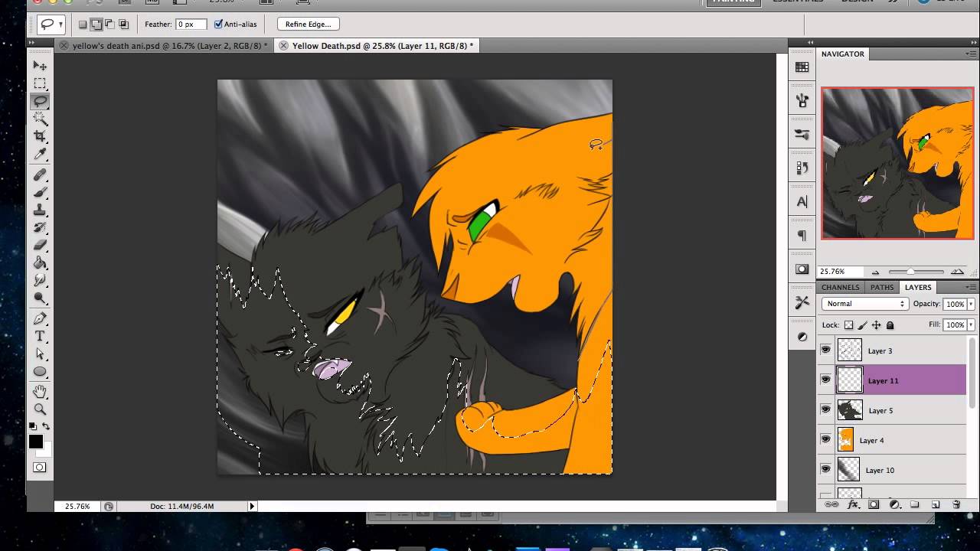Hide Layer 10 visibility
Viewport: 980px width, 551px height.
coord(825,470)
